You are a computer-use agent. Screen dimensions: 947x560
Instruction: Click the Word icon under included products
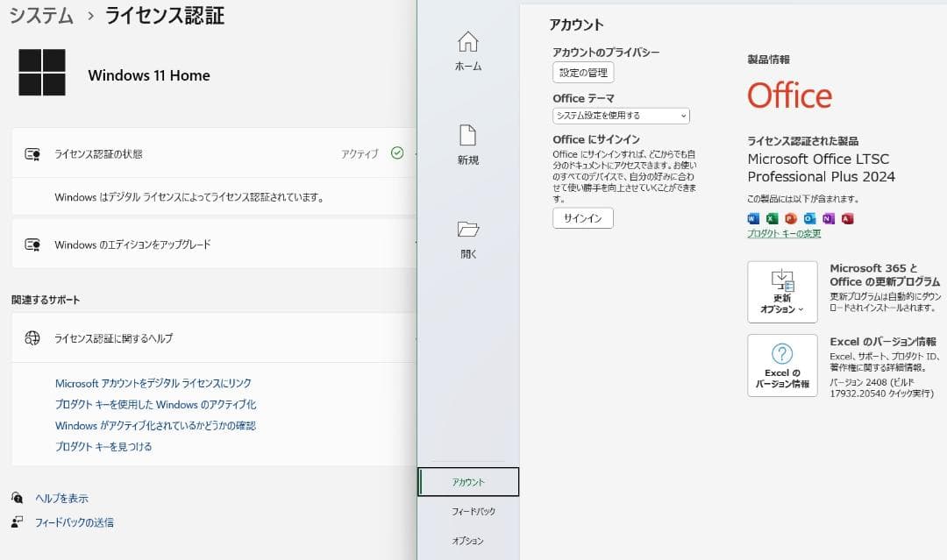752,218
